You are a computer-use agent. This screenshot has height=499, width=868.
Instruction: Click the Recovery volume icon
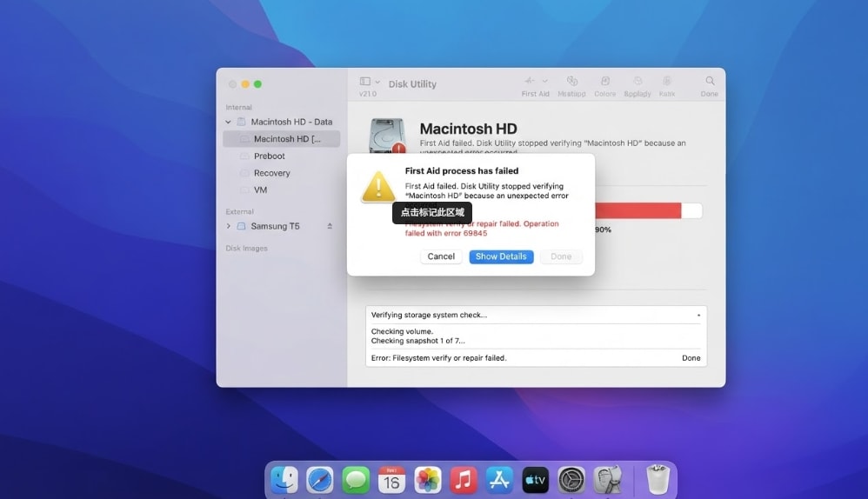[244, 173]
